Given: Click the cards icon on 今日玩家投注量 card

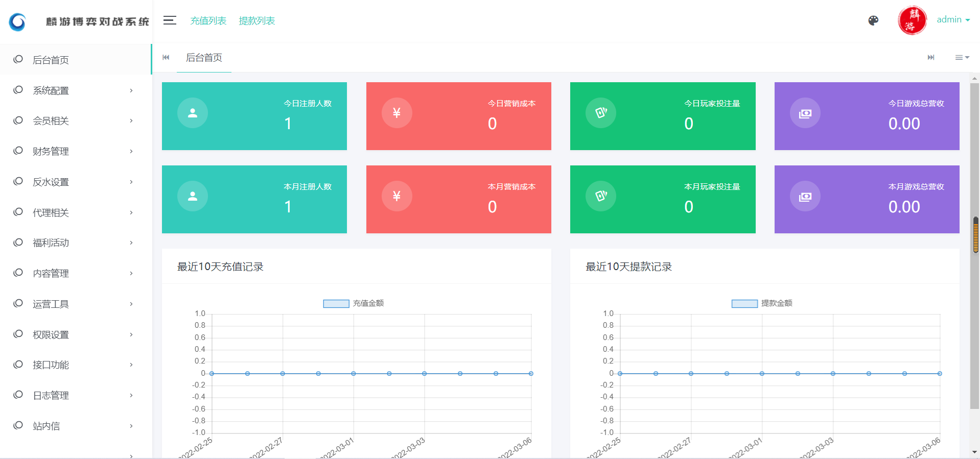Looking at the screenshot, I should point(601,113).
